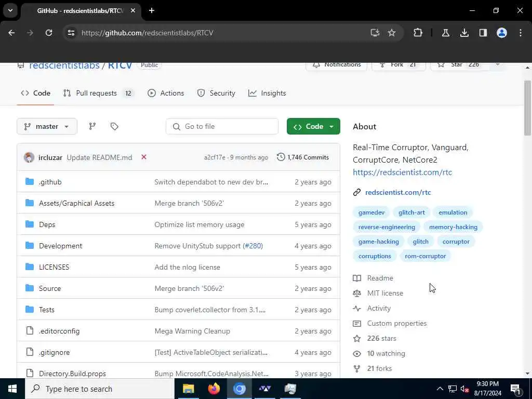
Task: Open the Activity link in About
Action: coord(379,309)
